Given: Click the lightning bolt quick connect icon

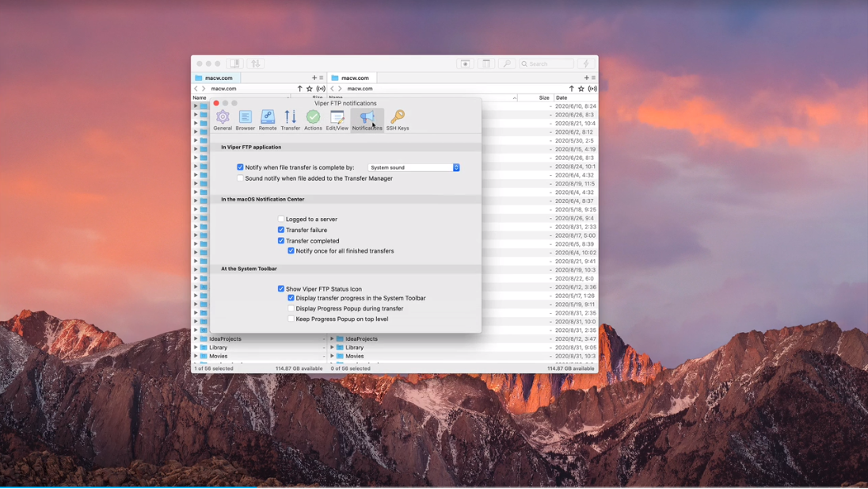Looking at the screenshot, I should click(x=586, y=63).
